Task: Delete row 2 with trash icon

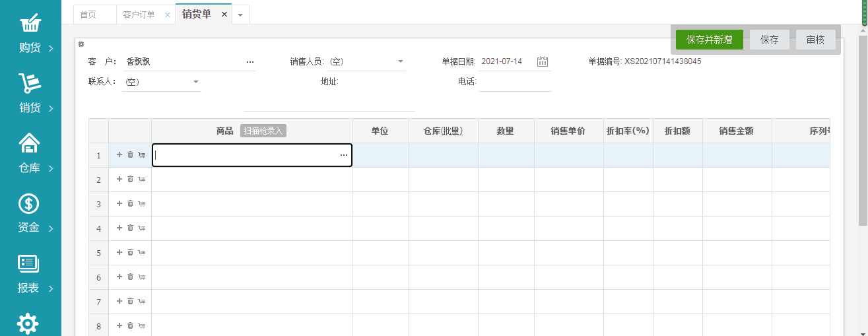Action: click(130, 179)
